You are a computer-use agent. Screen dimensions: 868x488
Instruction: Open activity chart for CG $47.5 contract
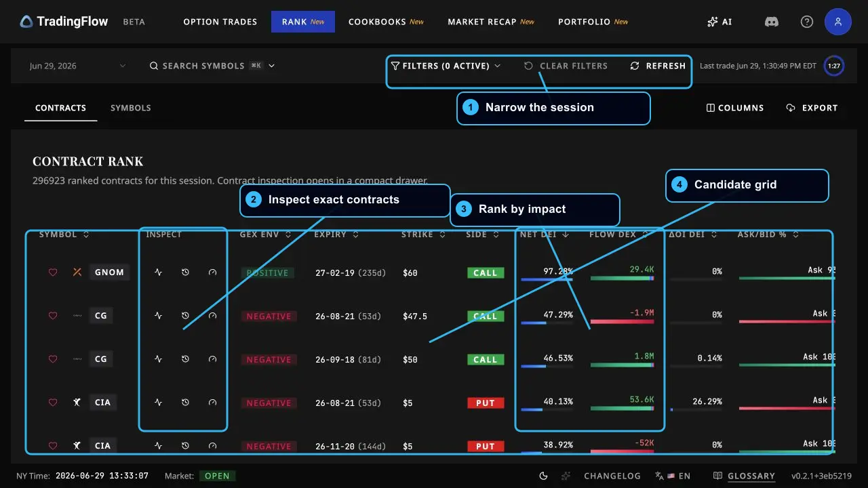(159, 316)
